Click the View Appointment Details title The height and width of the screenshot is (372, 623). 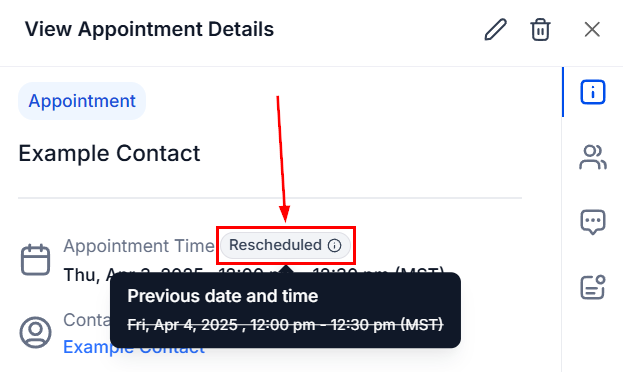coord(149,29)
